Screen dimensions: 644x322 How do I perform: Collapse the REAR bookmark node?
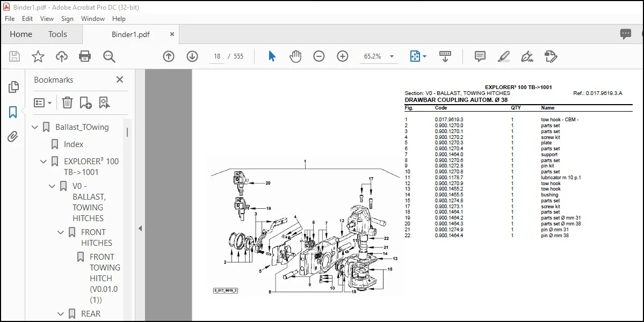(x=60, y=314)
